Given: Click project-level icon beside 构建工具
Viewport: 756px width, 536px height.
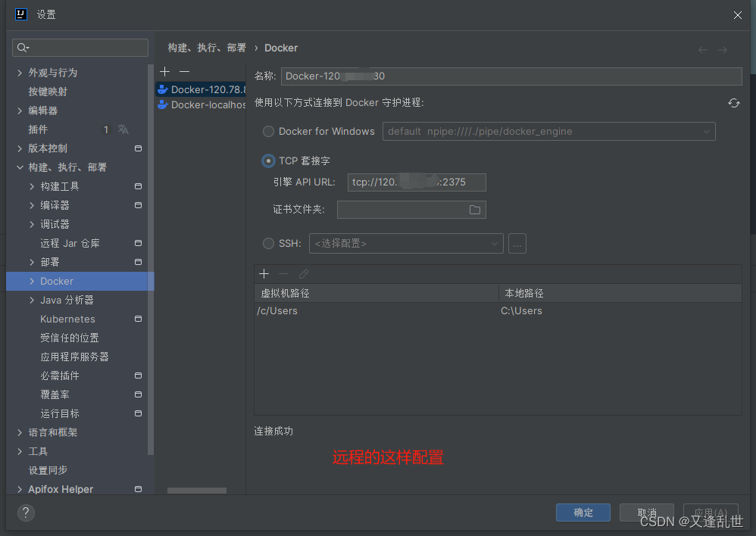Looking at the screenshot, I should (x=138, y=186).
